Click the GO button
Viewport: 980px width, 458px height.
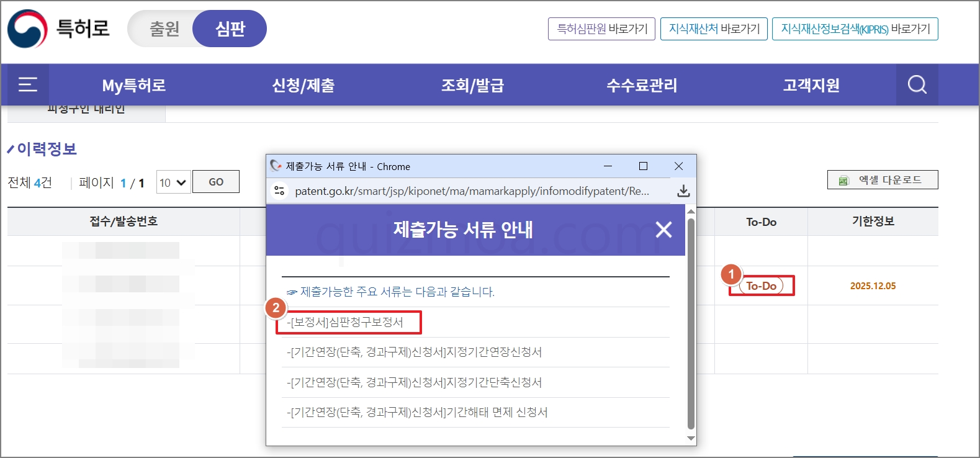(216, 182)
